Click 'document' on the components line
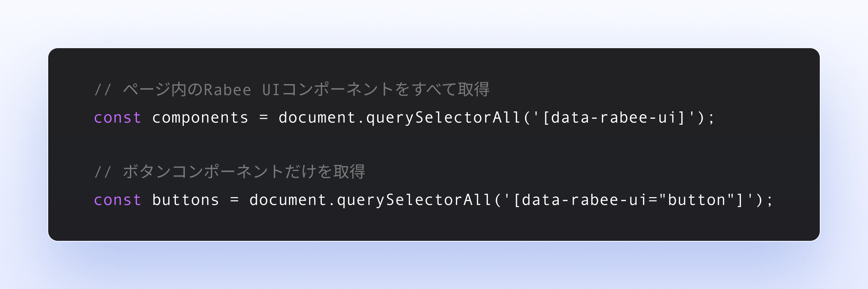868x289 pixels. tap(317, 118)
